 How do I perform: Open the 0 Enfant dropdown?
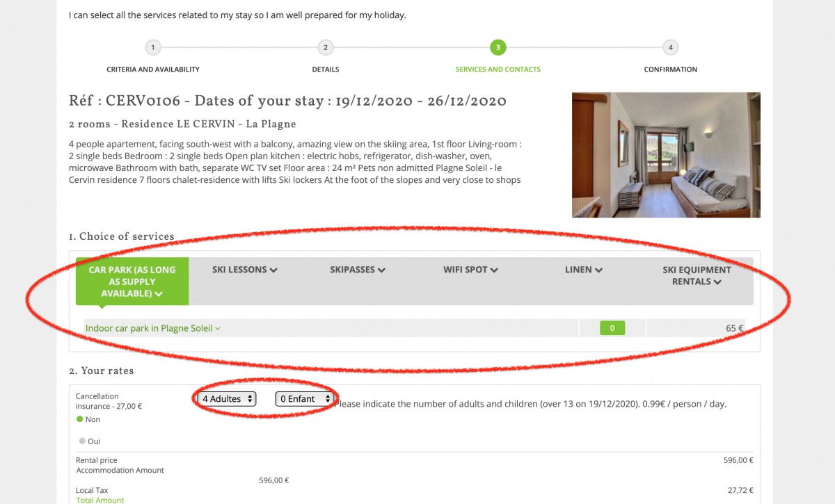304,399
